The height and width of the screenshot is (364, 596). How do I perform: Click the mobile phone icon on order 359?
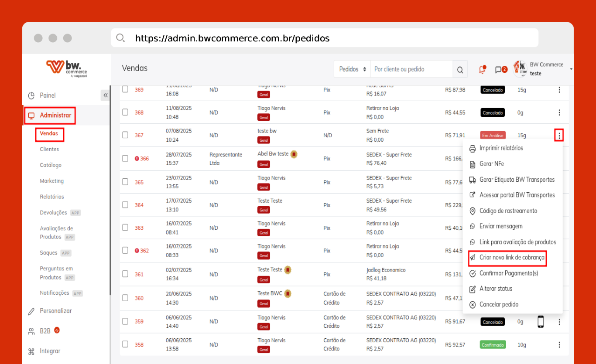[x=541, y=322]
